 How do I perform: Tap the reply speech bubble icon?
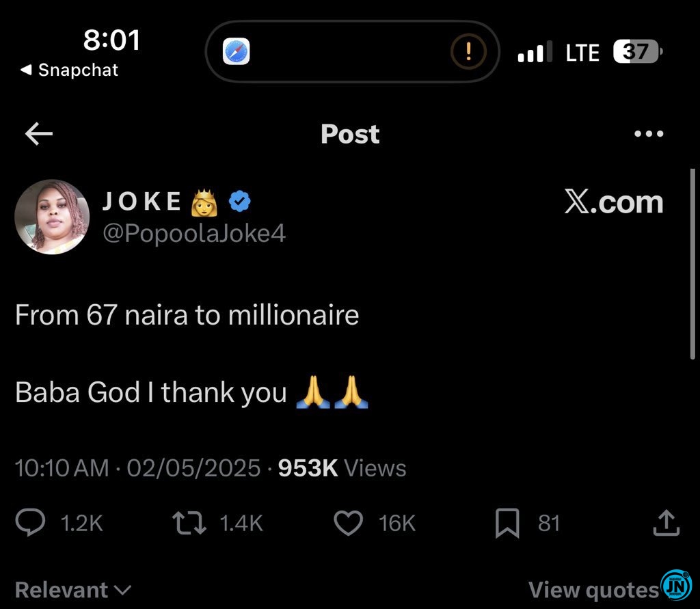[31, 523]
